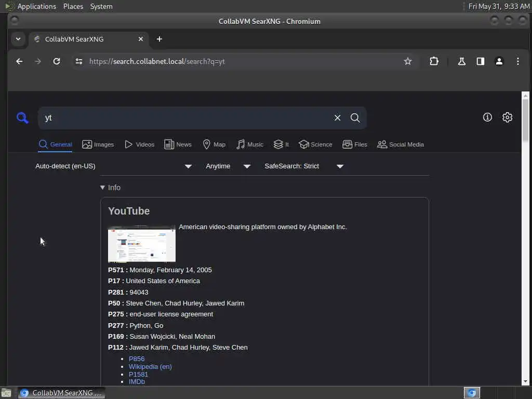
Task: Click the date and time clock
Action: (499, 6)
